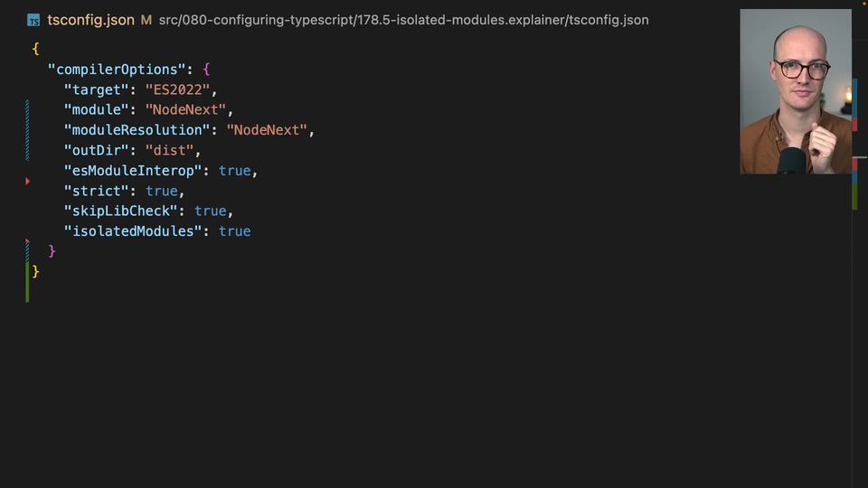Click the red deletion marker beside the strict line

pos(28,182)
